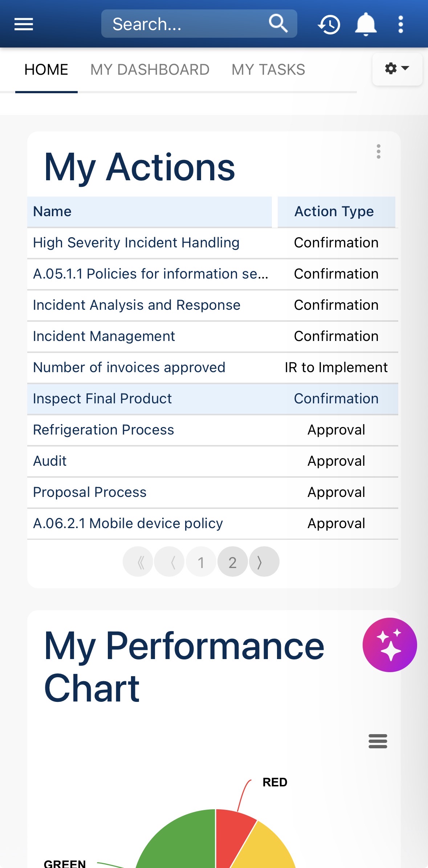Sort actions by the Name column
This screenshot has height=868, width=428.
tap(52, 211)
